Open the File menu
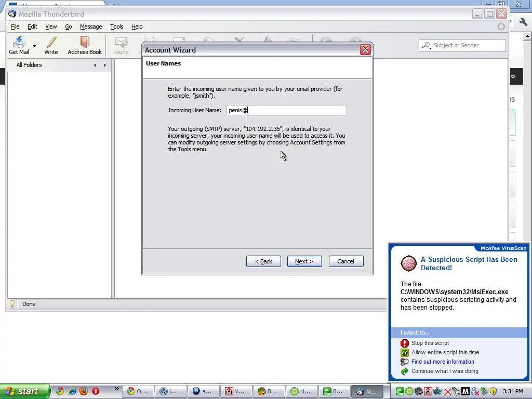532x399 pixels. [15, 26]
